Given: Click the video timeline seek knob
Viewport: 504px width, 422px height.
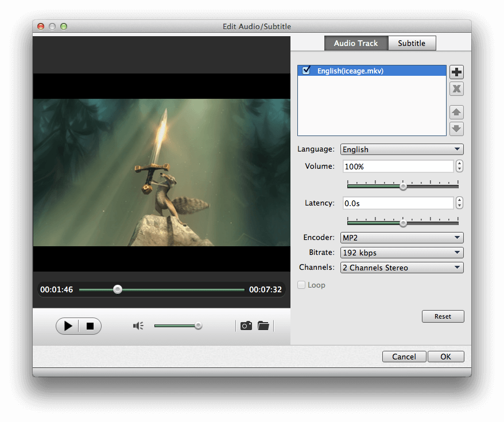Looking at the screenshot, I should coord(118,289).
